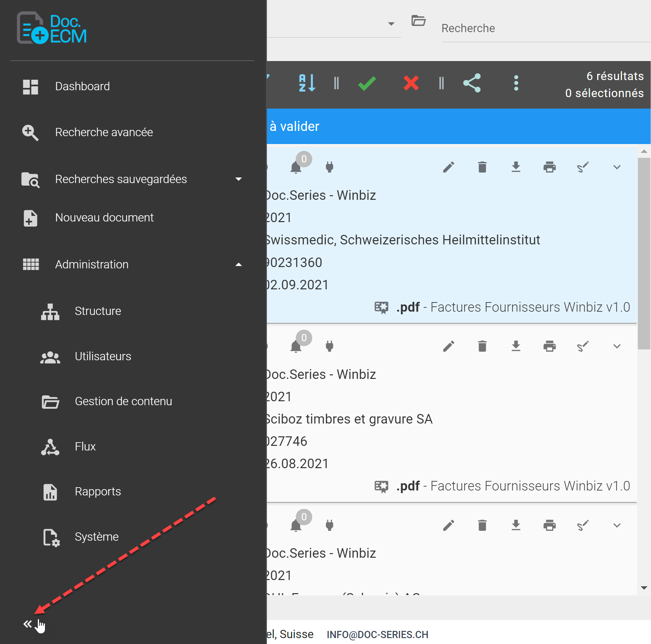This screenshot has height=644, width=651.
Task: Print the Sciboz timbres document
Action: pos(550,346)
